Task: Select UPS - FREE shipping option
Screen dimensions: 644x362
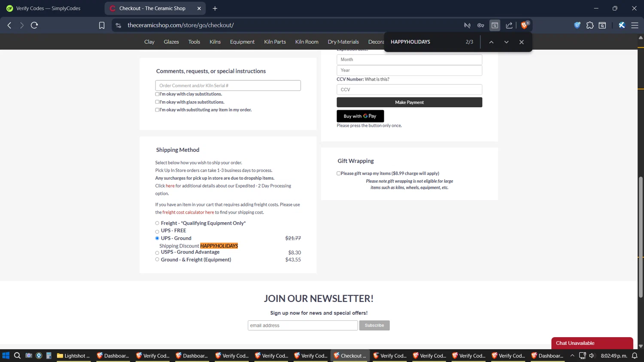Action: [x=157, y=232]
